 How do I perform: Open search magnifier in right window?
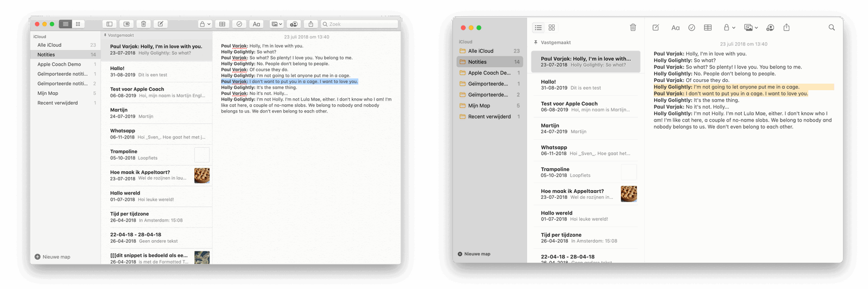coord(832,28)
